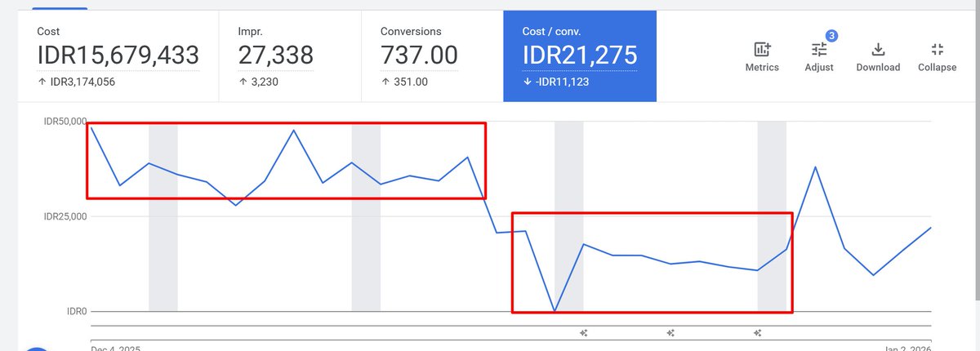Select the Conversions metric card

click(x=432, y=56)
